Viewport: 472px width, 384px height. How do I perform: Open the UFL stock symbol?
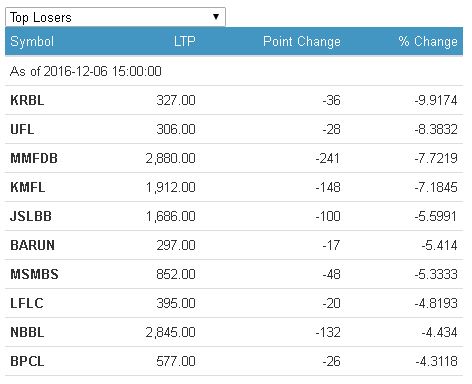coord(22,129)
